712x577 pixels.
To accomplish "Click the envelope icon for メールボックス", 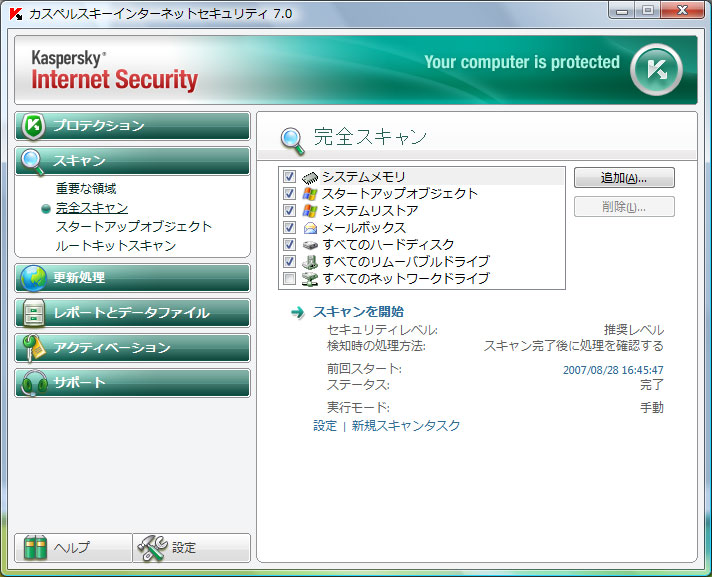I will click(x=310, y=227).
